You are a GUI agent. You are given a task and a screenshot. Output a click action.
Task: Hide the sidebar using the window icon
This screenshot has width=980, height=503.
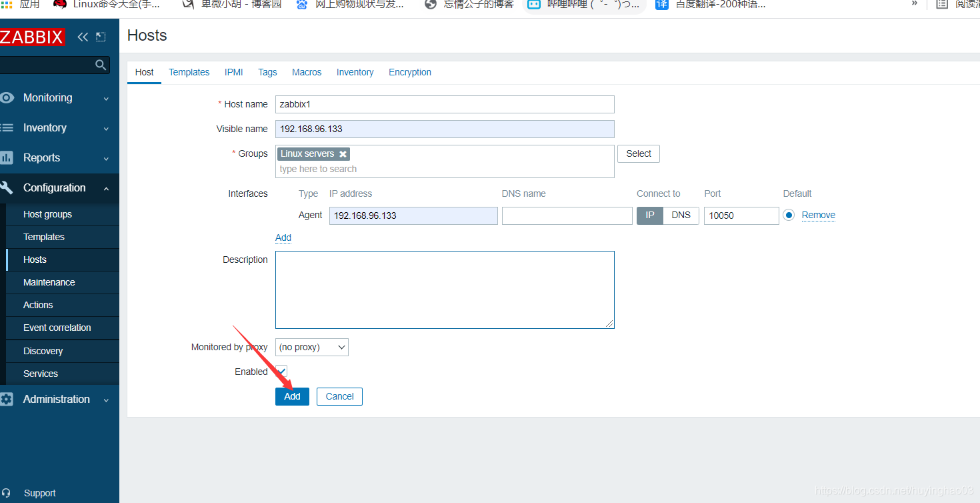click(x=101, y=37)
